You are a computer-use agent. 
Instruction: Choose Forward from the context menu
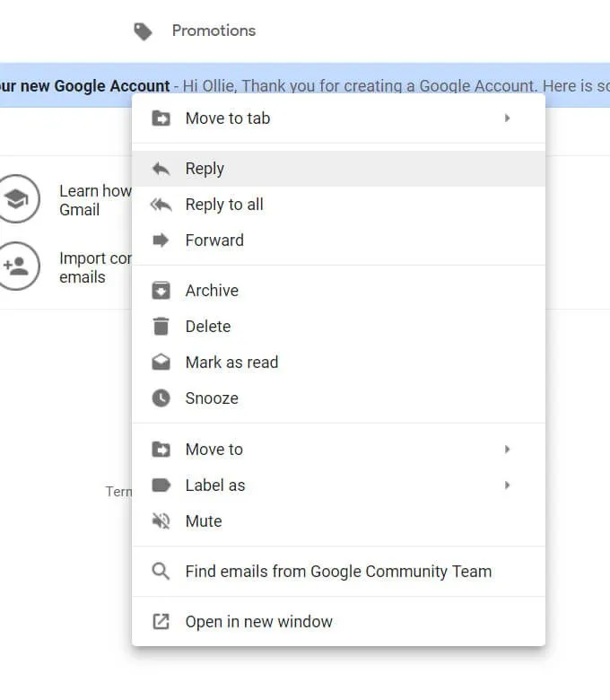point(339,241)
